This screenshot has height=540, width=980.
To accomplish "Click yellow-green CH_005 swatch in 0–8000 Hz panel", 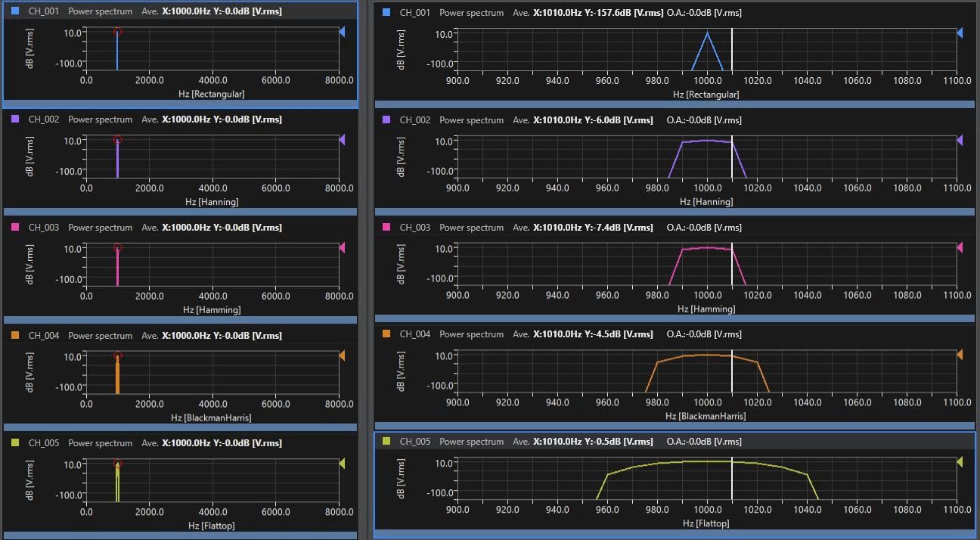I will click(x=15, y=442).
